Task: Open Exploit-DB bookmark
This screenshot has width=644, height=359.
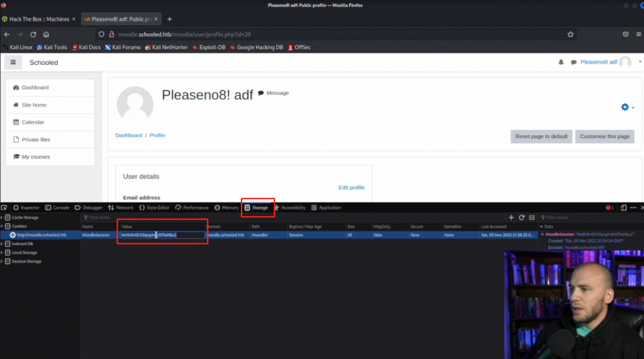Action: pos(209,47)
